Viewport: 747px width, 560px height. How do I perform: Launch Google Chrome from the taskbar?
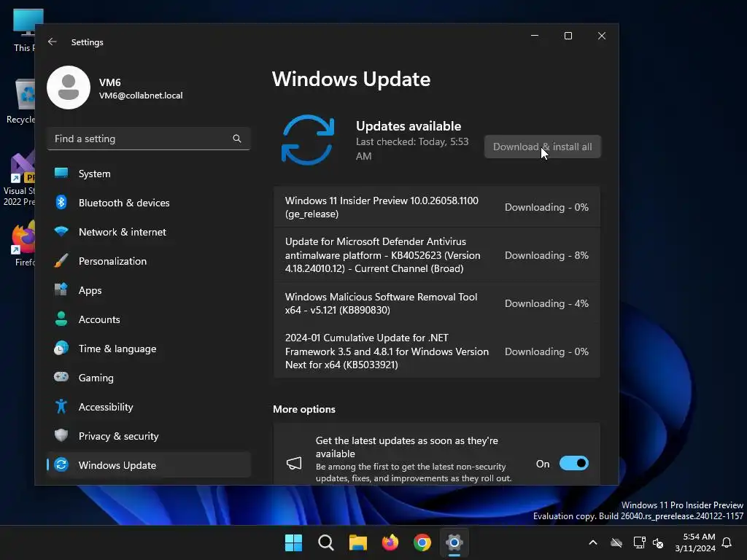(x=422, y=542)
